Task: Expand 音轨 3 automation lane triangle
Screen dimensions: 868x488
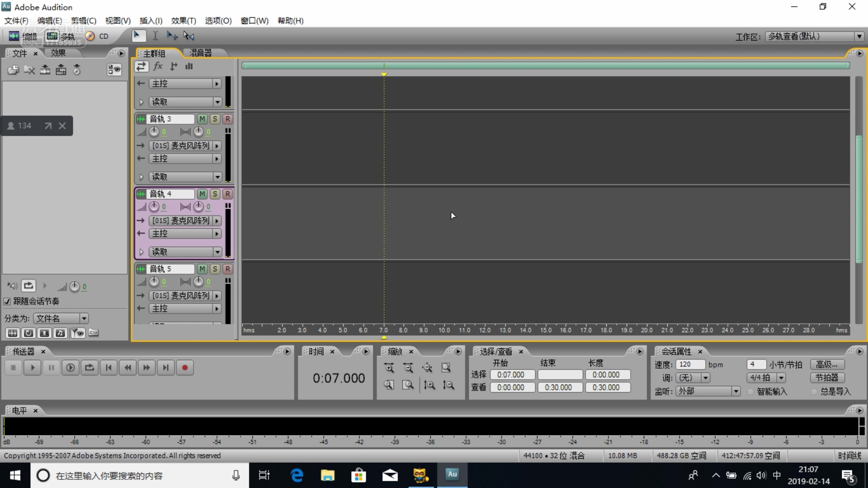Action: pos(141,177)
